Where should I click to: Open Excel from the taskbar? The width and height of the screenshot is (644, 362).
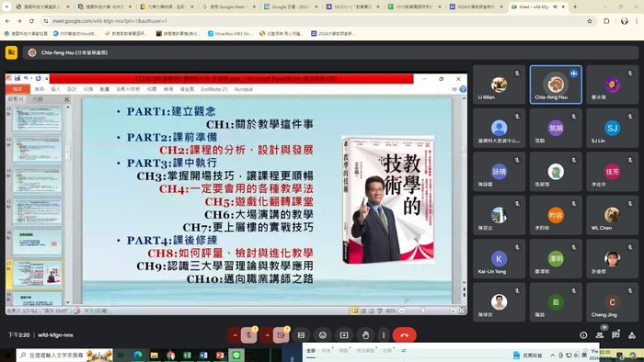pos(187,355)
